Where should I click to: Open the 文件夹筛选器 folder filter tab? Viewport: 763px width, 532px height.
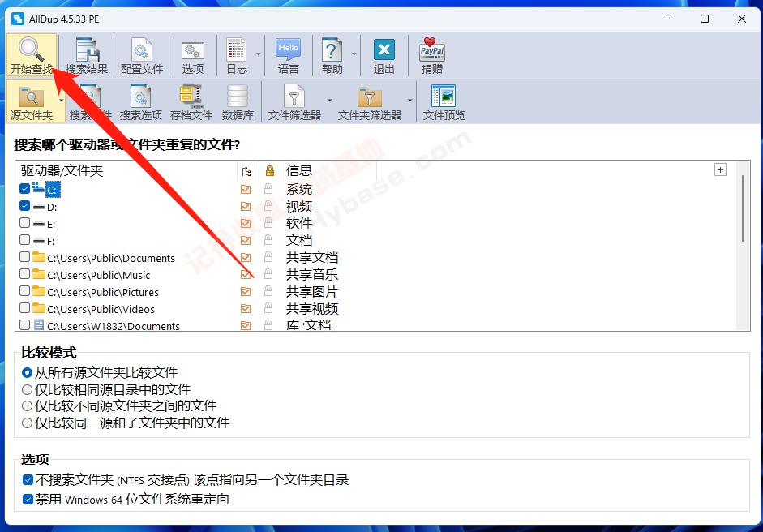(x=369, y=101)
